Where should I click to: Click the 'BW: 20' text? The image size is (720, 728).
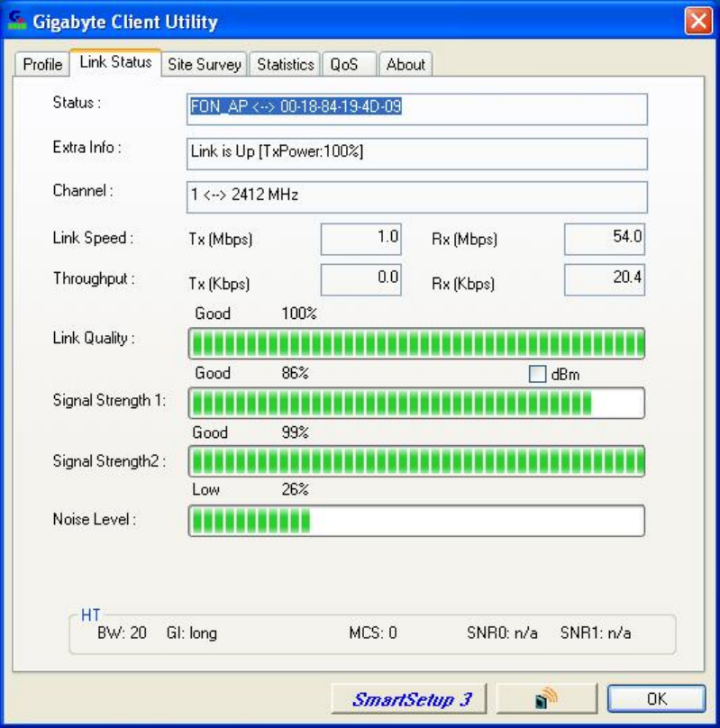click(122, 632)
